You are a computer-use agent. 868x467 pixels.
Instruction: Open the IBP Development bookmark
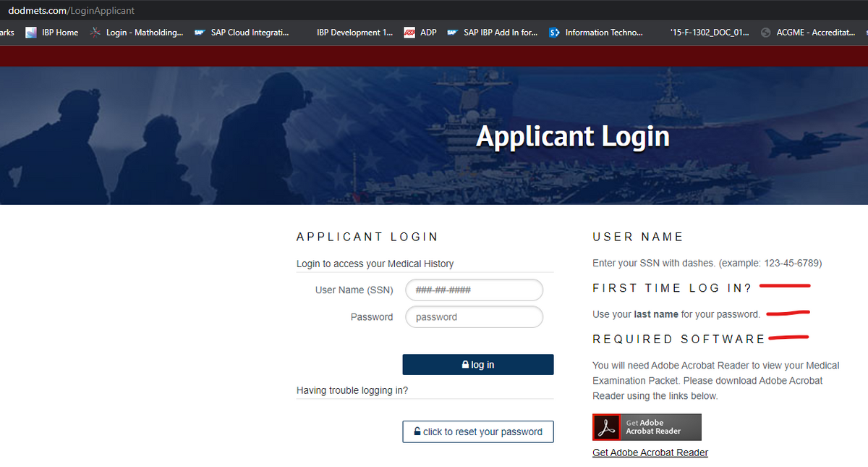coord(354,33)
